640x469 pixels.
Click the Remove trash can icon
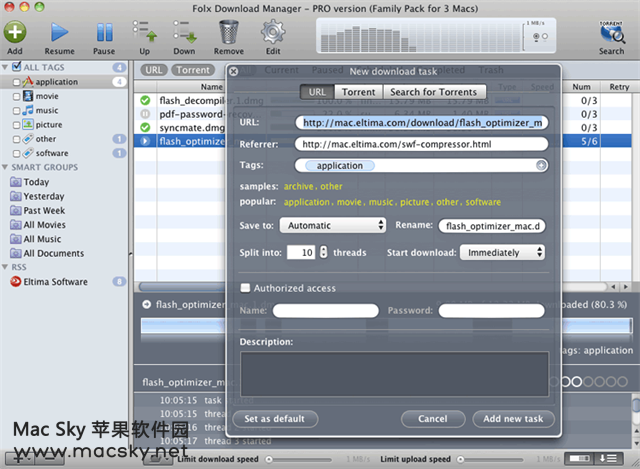(x=229, y=32)
